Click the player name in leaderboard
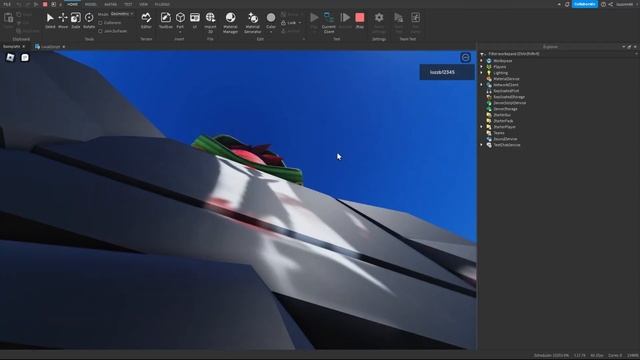The width and height of the screenshot is (640, 360). pos(442,72)
